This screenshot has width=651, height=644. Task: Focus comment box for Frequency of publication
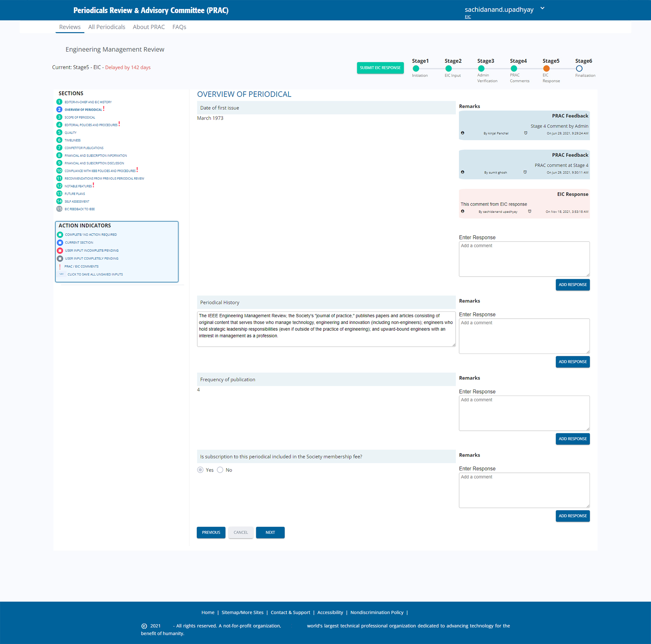click(524, 413)
